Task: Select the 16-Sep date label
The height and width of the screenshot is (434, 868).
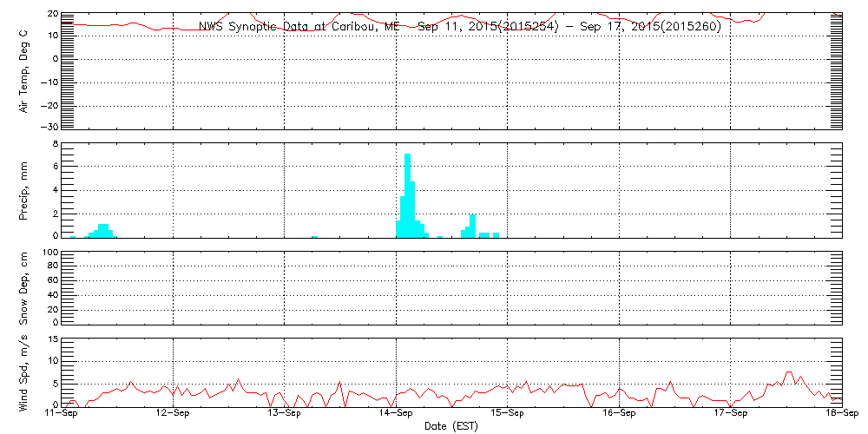Action: click(619, 413)
